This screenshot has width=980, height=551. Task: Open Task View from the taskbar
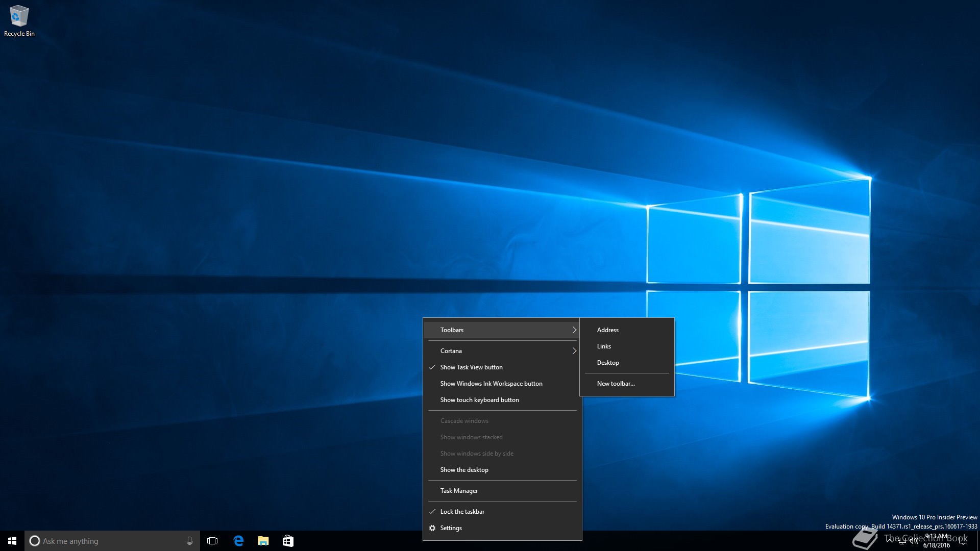tap(212, 541)
